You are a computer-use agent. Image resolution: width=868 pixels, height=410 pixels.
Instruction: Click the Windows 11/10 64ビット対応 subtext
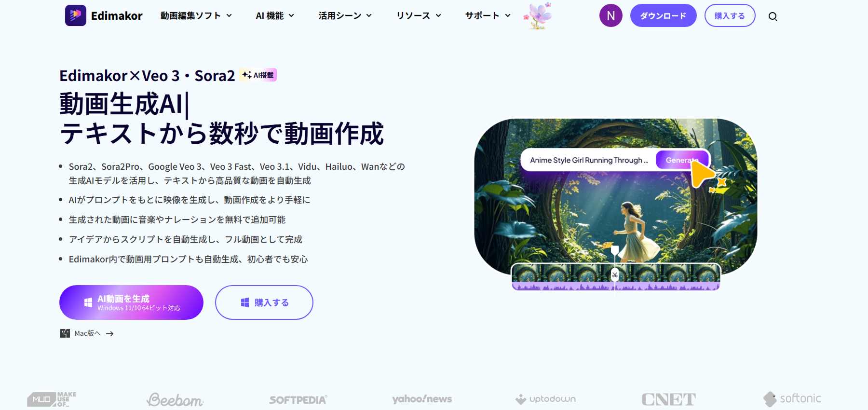tap(139, 308)
